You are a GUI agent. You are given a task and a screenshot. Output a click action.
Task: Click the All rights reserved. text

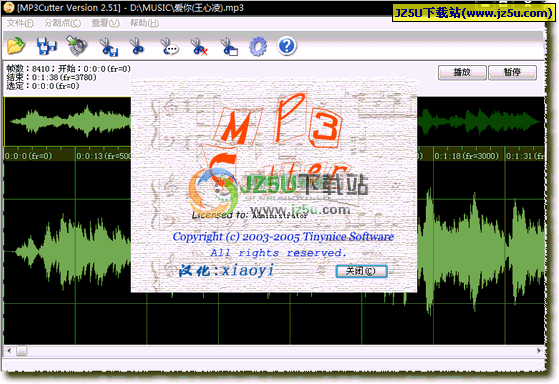pos(278,253)
